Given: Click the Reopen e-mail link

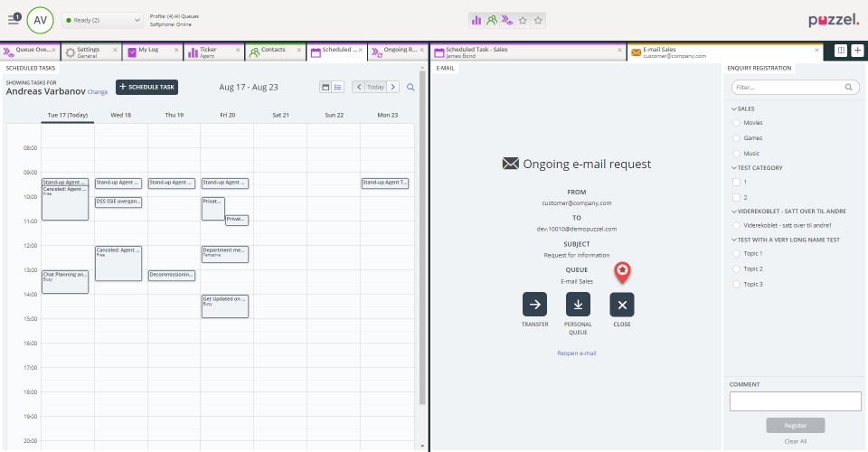Looking at the screenshot, I should point(577,353).
